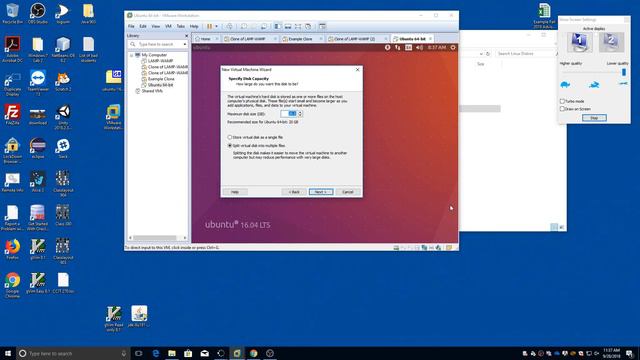Viewport: 640px width, 360px height.
Task: Click the Windows Start button
Action: 8,353
